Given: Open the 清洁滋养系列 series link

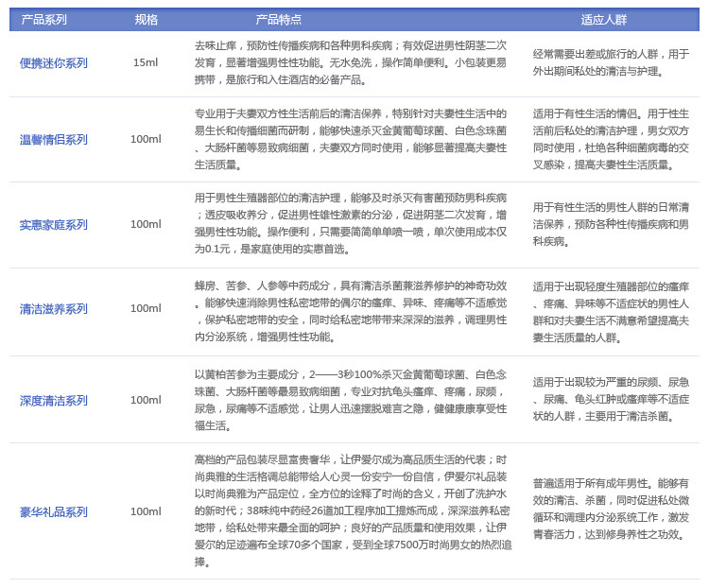Looking at the screenshot, I should 53,309.
